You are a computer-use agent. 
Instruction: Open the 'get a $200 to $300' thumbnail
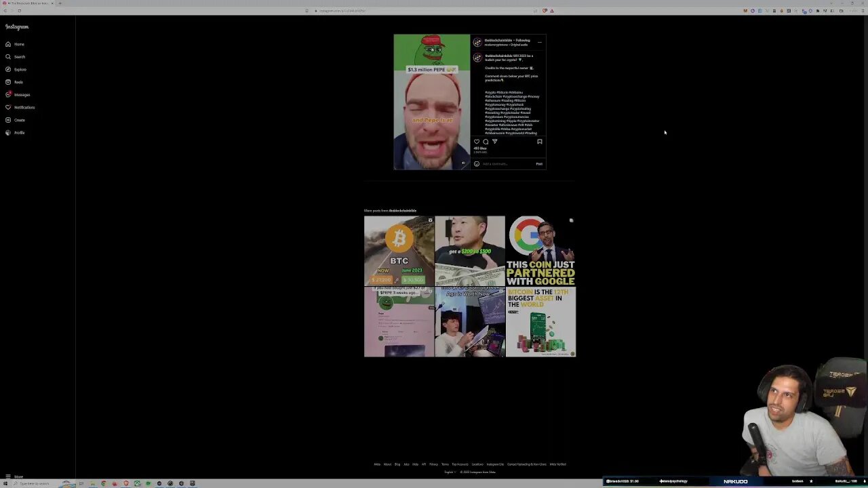click(x=470, y=251)
